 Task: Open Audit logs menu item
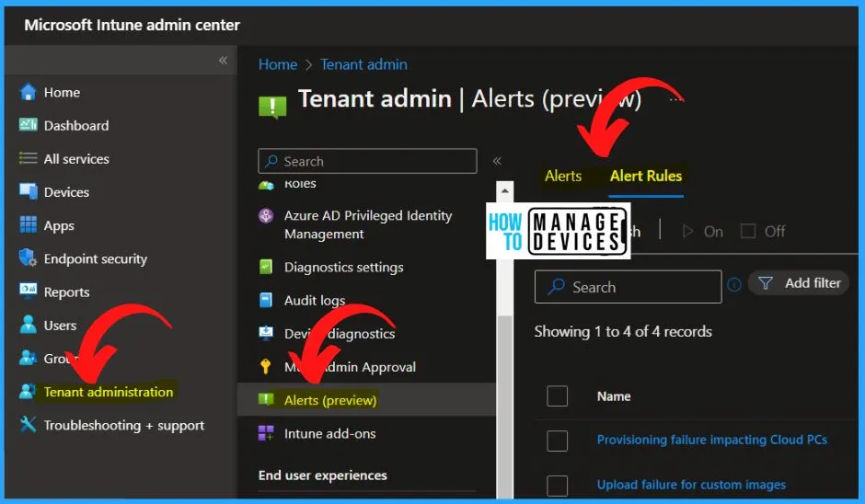click(315, 301)
